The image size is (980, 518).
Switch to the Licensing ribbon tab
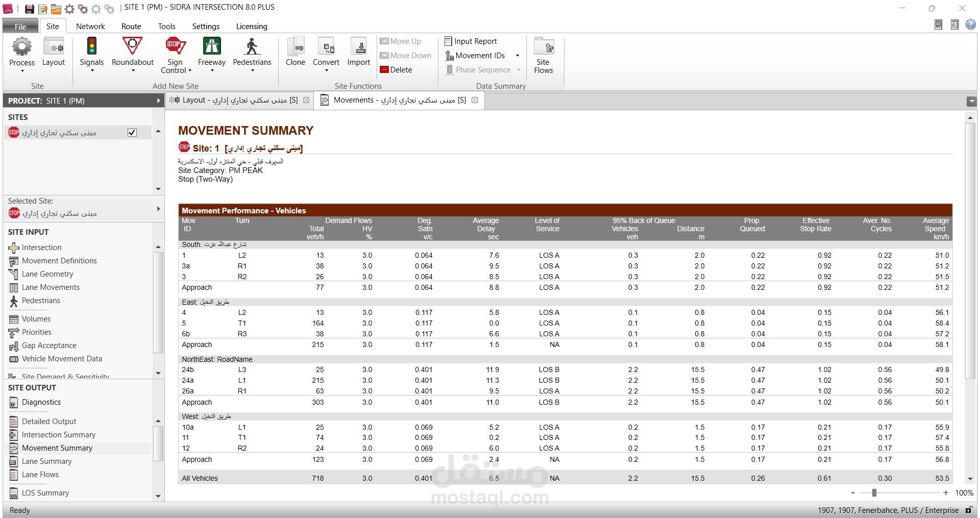coord(252,27)
